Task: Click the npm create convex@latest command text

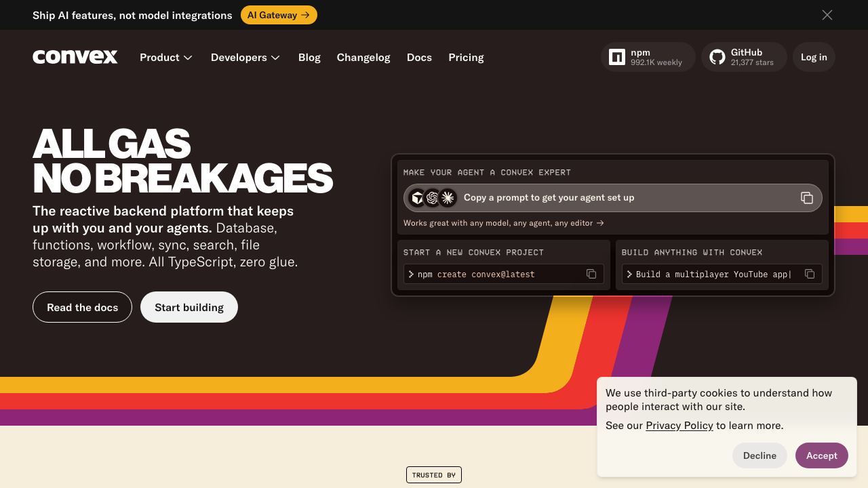Action: tap(476, 274)
